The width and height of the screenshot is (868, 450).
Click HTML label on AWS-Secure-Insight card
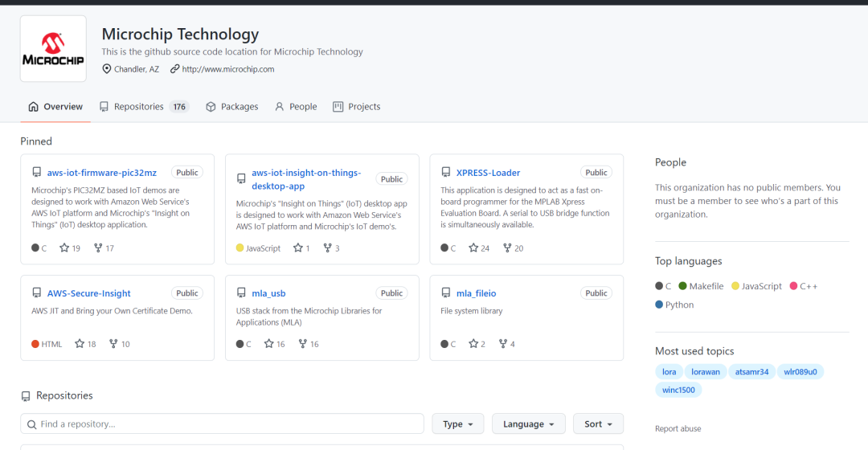pos(51,344)
